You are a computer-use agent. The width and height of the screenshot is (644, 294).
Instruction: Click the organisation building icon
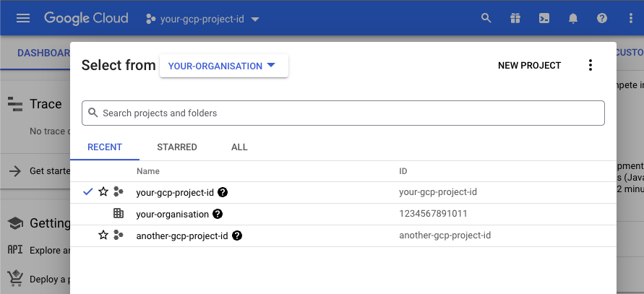pyautogui.click(x=119, y=213)
